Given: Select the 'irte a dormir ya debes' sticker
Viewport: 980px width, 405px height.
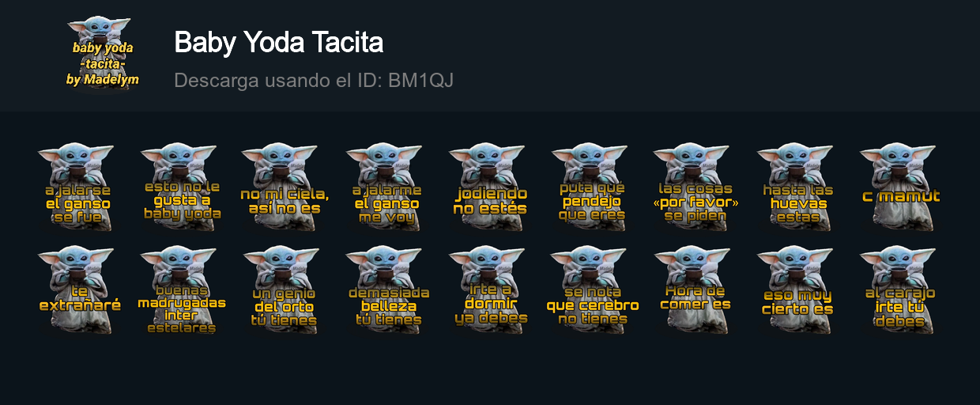Looking at the screenshot, I should tap(488, 290).
